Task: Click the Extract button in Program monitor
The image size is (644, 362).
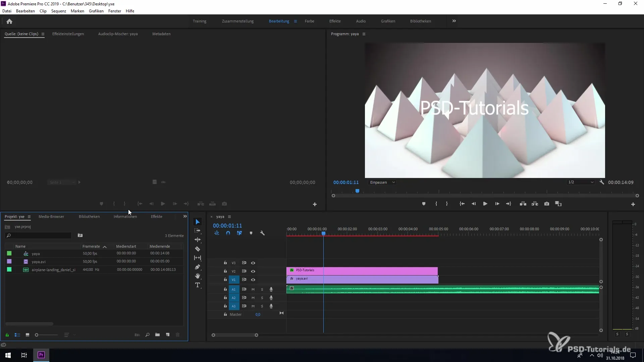Action: pos(535,204)
